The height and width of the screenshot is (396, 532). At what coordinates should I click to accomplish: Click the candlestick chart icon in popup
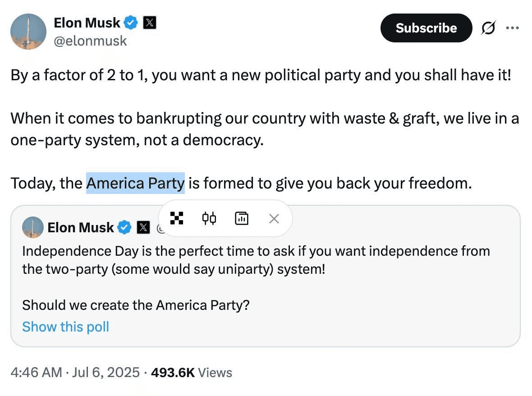209,218
